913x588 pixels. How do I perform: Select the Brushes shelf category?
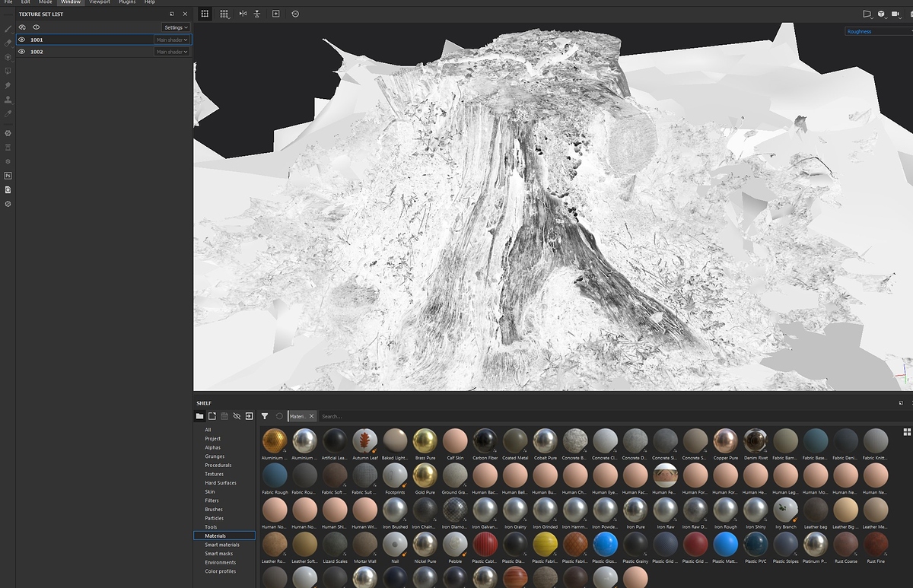(x=214, y=510)
